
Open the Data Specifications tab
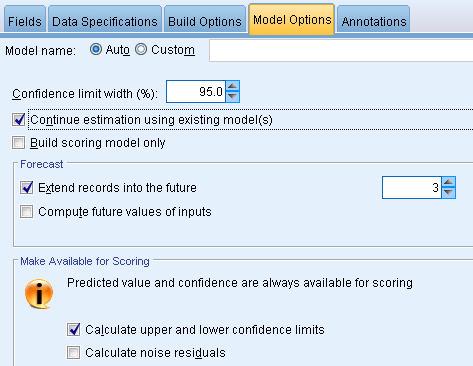[105, 21]
